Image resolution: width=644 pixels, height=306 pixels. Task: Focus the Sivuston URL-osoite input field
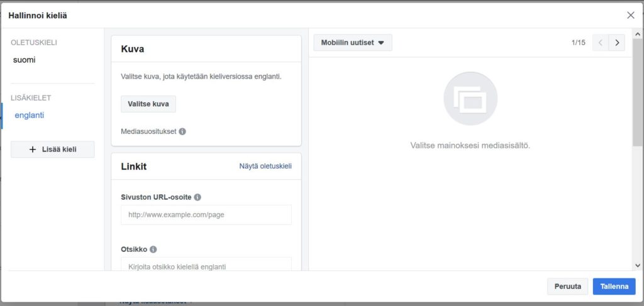point(206,214)
